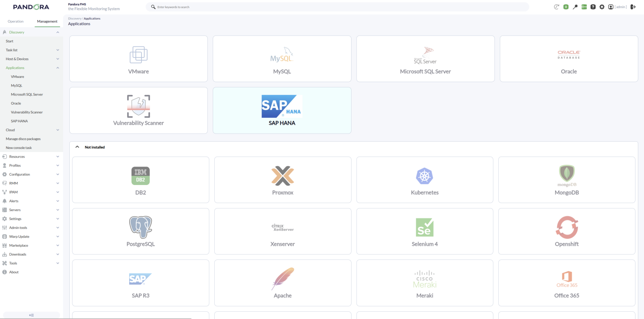Select the Openshift card

pos(567,231)
